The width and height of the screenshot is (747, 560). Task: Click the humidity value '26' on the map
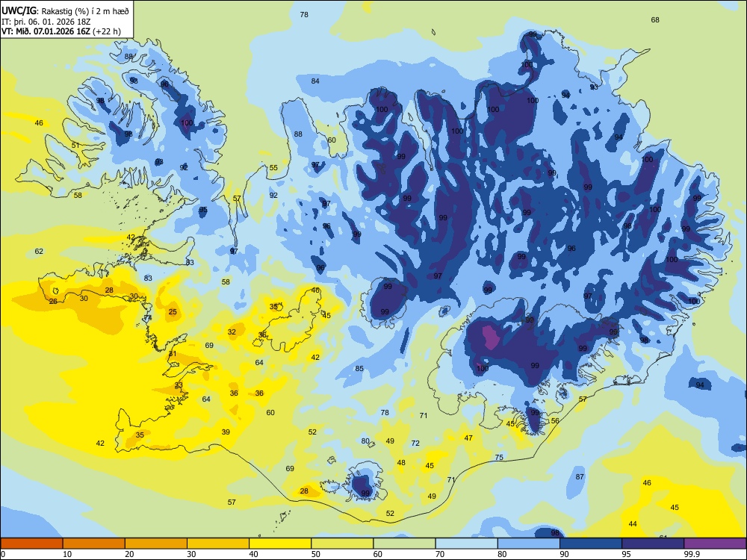(x=53, y=302)
